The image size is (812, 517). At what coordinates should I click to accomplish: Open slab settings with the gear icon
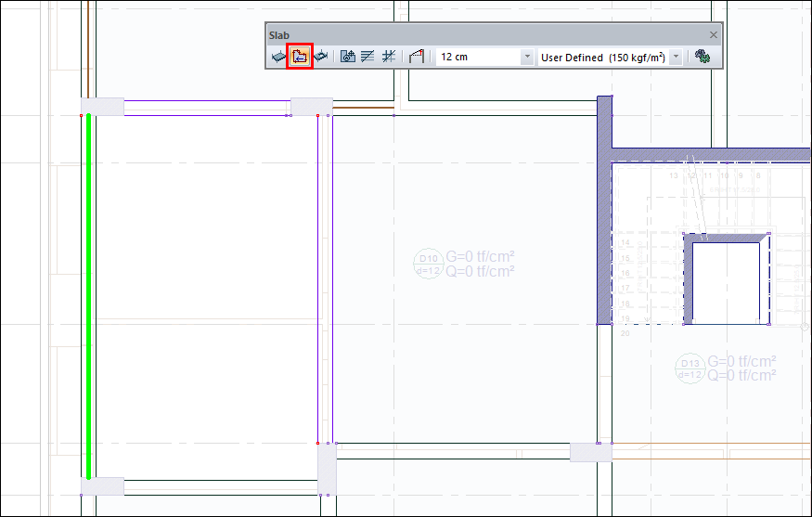pos(702,57)
